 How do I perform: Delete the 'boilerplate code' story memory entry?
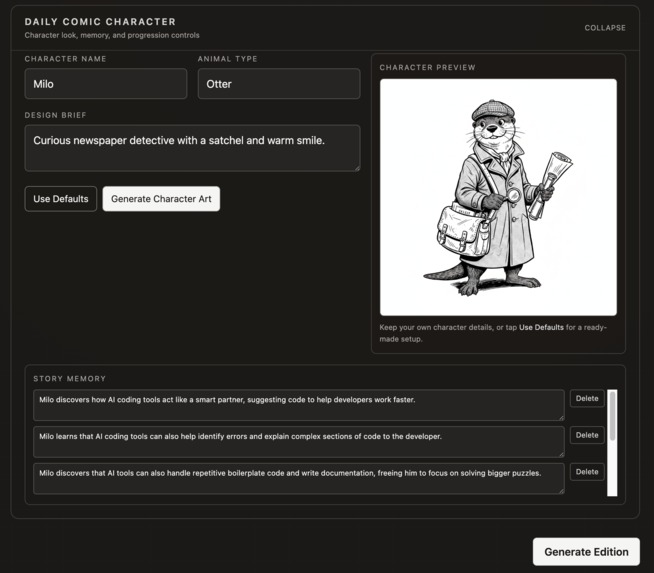pos(587,472)
